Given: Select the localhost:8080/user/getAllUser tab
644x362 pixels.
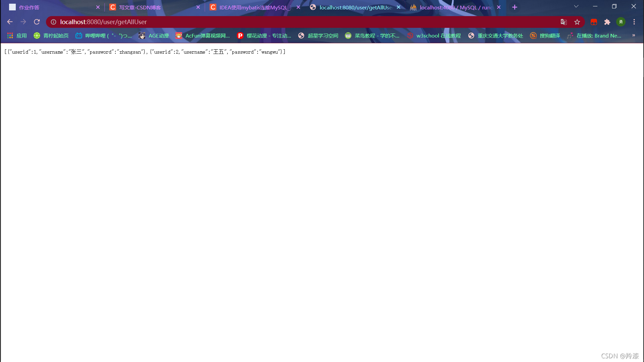Looking at the screenshot, I should tap(355, 7).
